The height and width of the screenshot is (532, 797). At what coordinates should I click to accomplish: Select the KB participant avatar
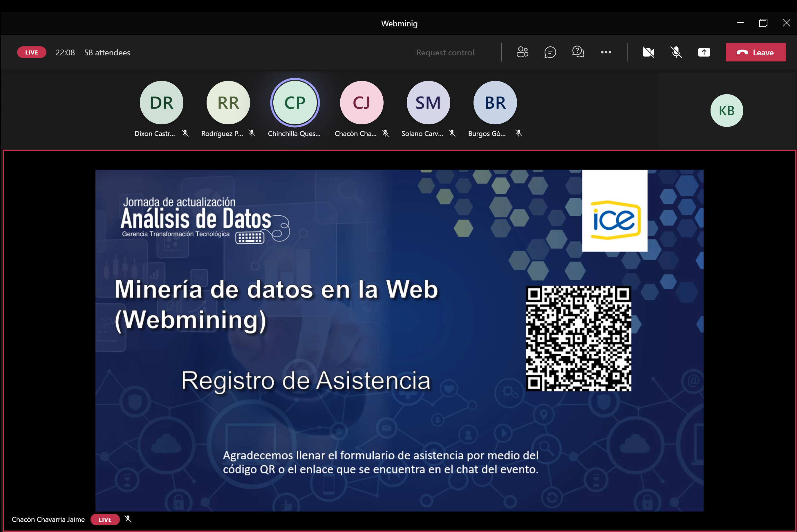pyautogui.click(x=726, y=111)
